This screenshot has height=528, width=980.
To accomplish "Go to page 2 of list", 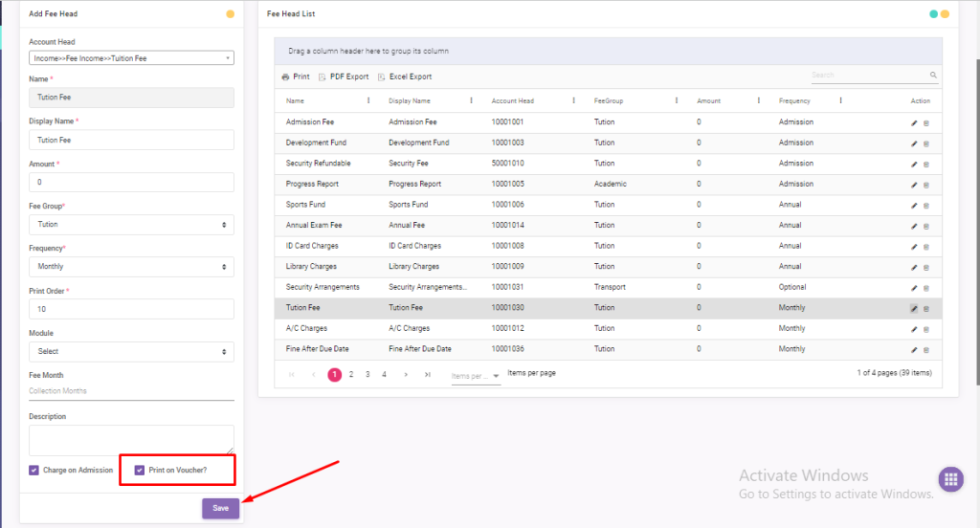I will tap(351, 375).
